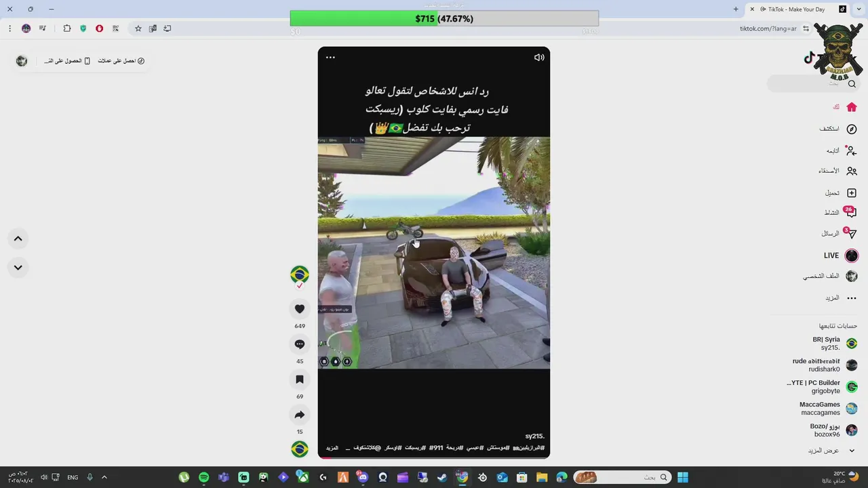Click the green shield extension icon
Viewport: 868px width, 488px height.
(x=83, y=28)
